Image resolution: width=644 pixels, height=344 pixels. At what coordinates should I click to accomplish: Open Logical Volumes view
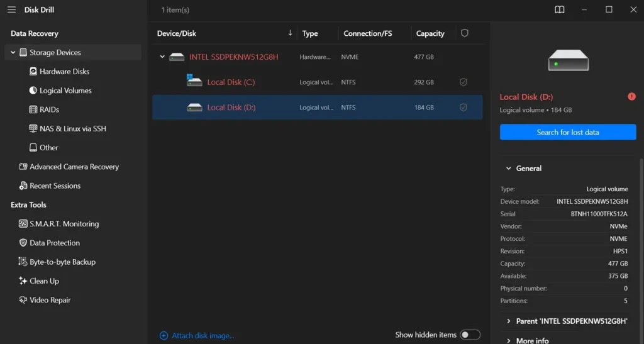[65, 91]
